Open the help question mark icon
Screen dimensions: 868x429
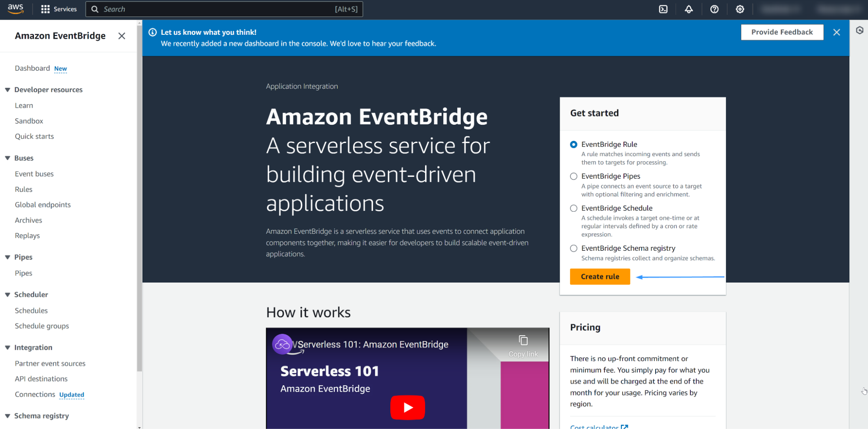[714, 9]
